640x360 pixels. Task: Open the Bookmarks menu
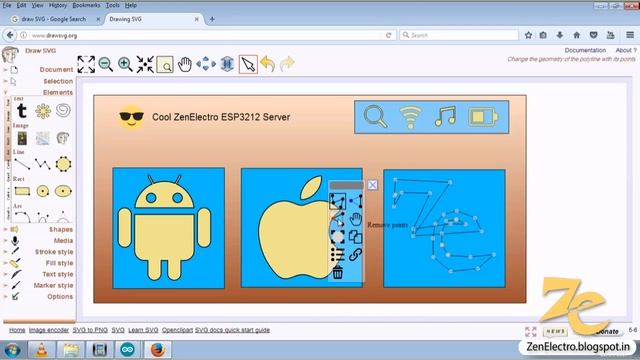[86, 5]
